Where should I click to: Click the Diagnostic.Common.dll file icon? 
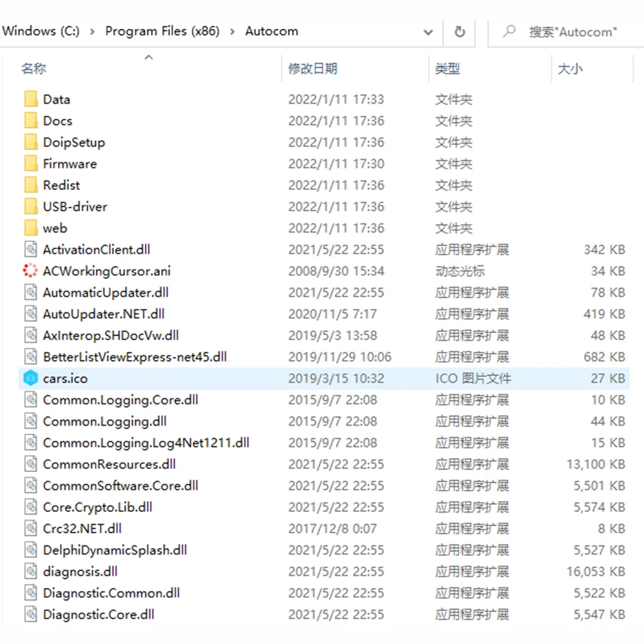click(31, 592)
